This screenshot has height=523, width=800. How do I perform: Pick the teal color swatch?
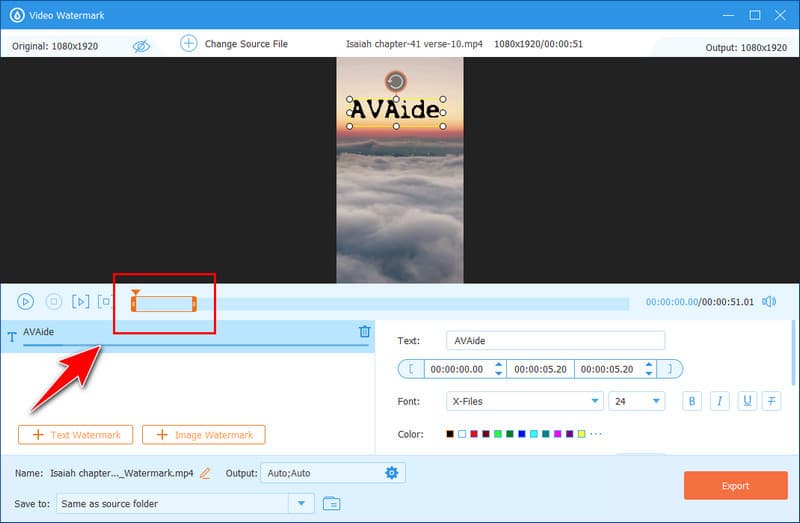point(545,434)
